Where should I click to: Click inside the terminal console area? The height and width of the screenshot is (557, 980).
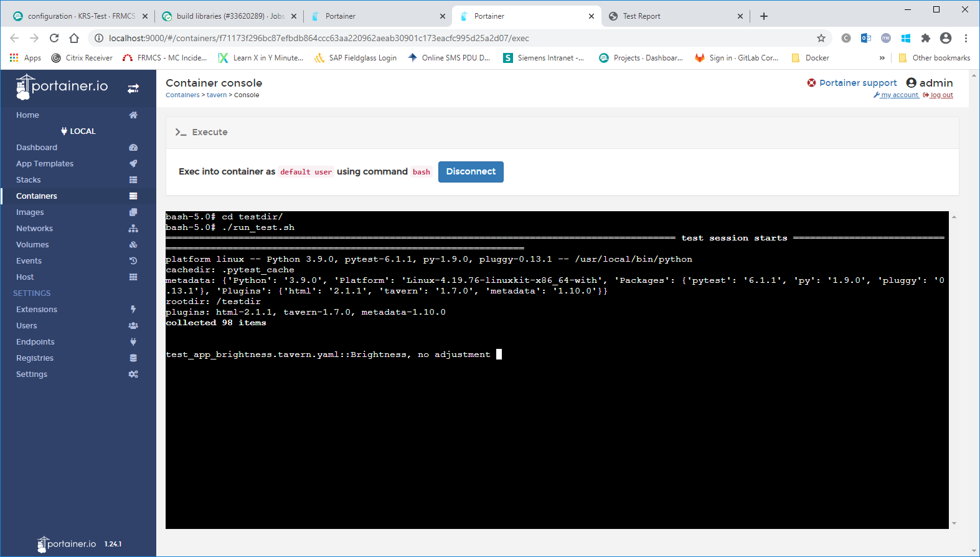tap(557, 370)
